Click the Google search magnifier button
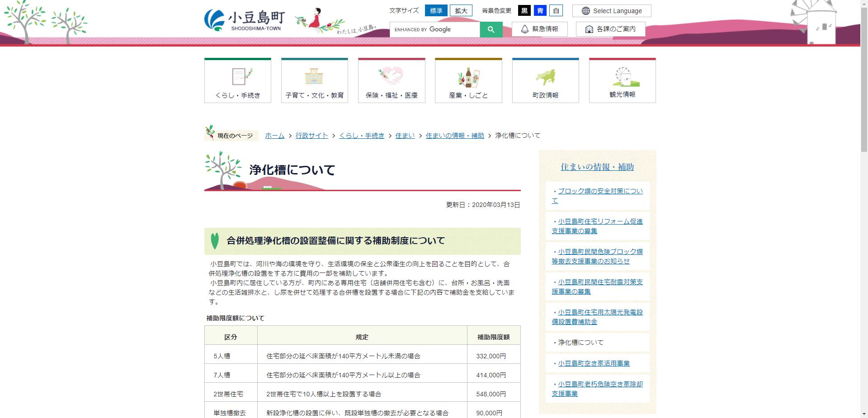Viewport: 868px width, 418px height. 491,29
